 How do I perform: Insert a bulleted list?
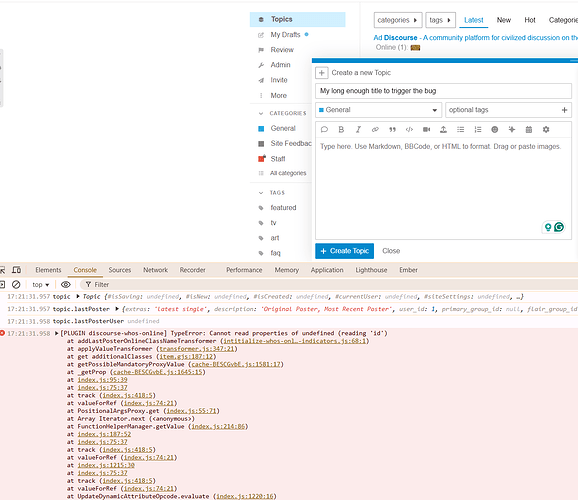(x=460, y=129)
